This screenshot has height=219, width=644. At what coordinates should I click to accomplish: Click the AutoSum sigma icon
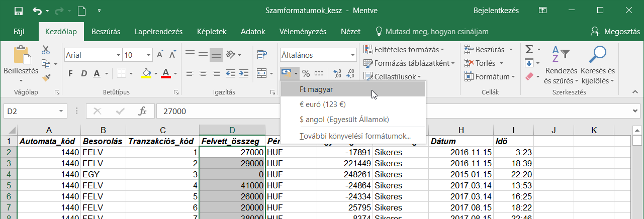click(x=529, y=50)
